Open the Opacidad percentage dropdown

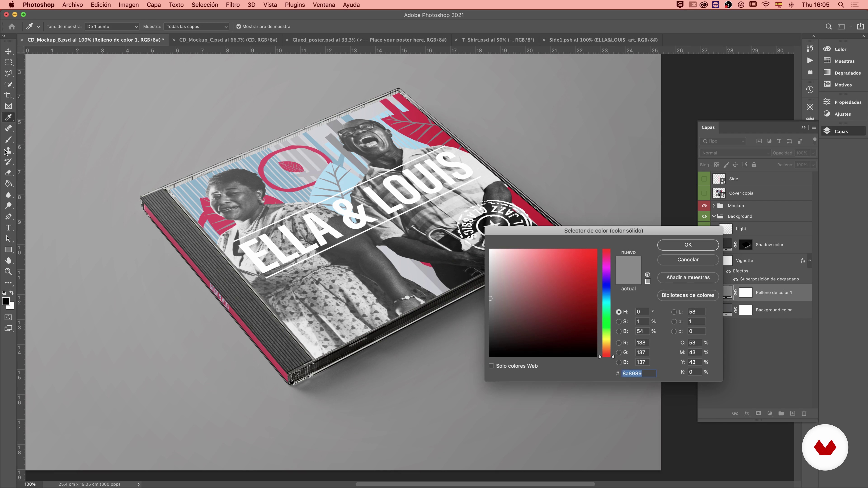(813, 153)
